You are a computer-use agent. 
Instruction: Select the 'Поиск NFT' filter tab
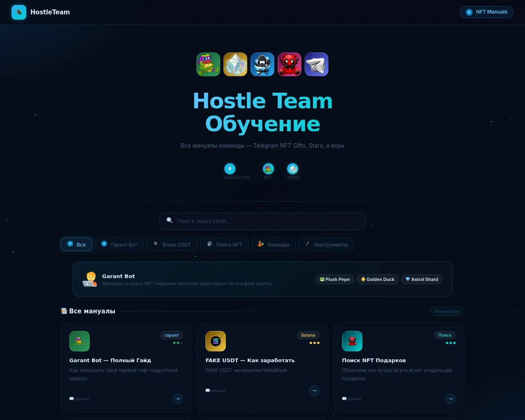tap(224, 244)
